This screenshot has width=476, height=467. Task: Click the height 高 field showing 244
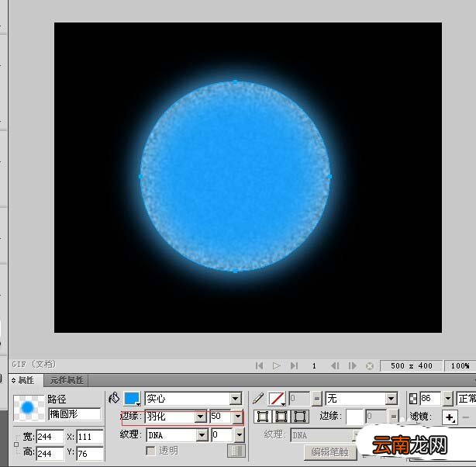50,454
